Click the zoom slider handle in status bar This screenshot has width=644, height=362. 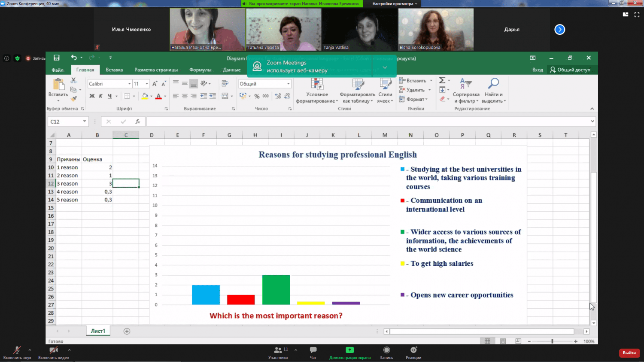coord(552,341)
